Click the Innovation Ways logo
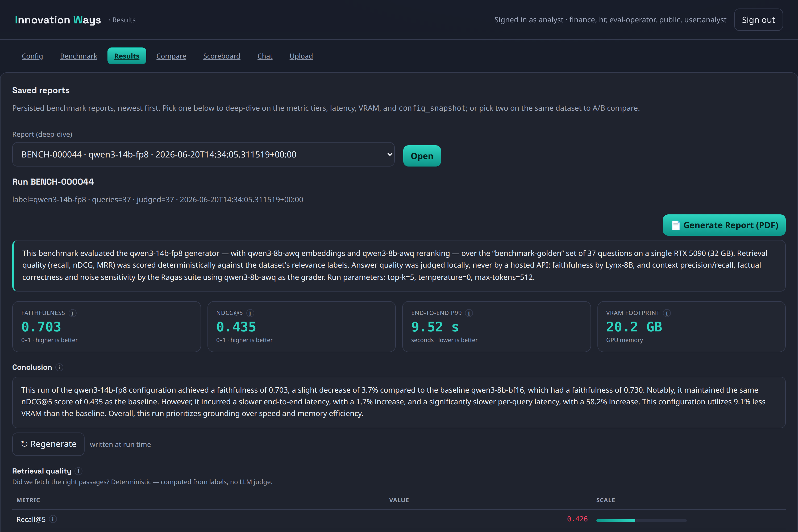This screenshot has height=532, width=798. coord(58,20)
